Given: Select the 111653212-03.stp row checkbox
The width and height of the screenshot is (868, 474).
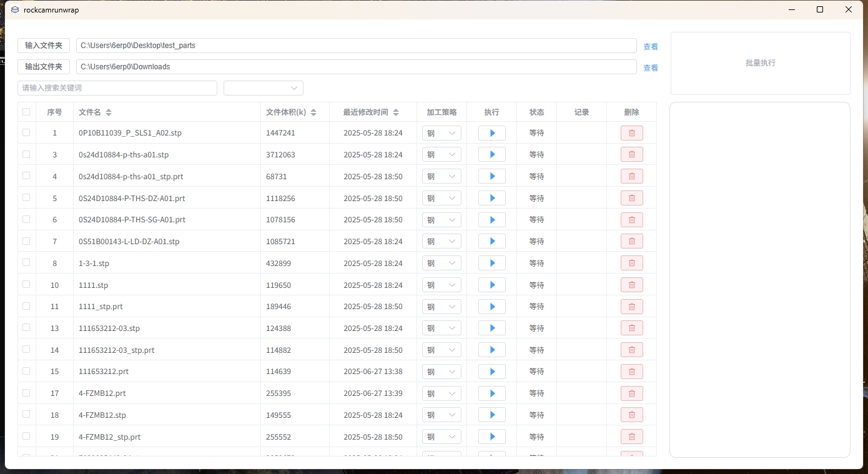Looking at the screenshot, I should pyautogui.click(x=26, y=328).
